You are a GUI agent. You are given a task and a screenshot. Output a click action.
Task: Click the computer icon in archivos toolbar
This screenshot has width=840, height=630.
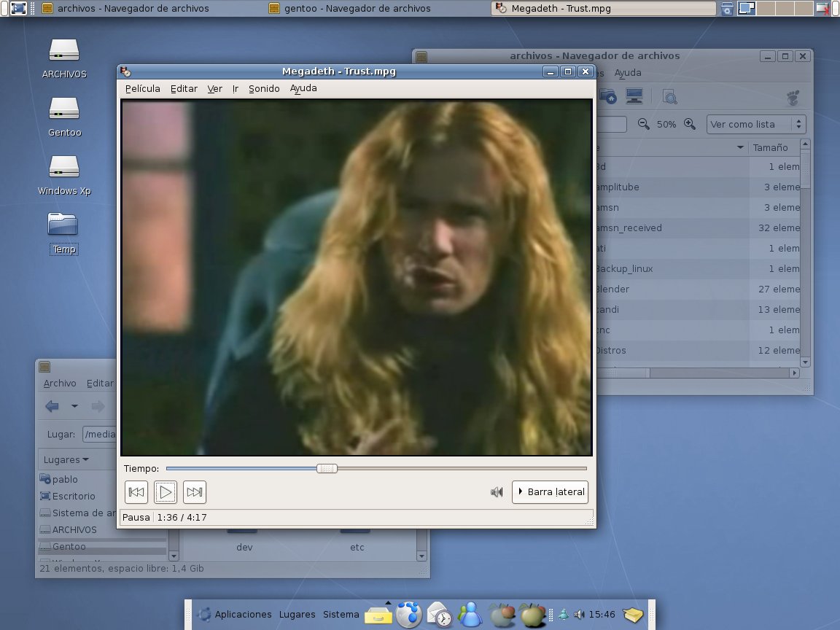[x=634, y=96]
